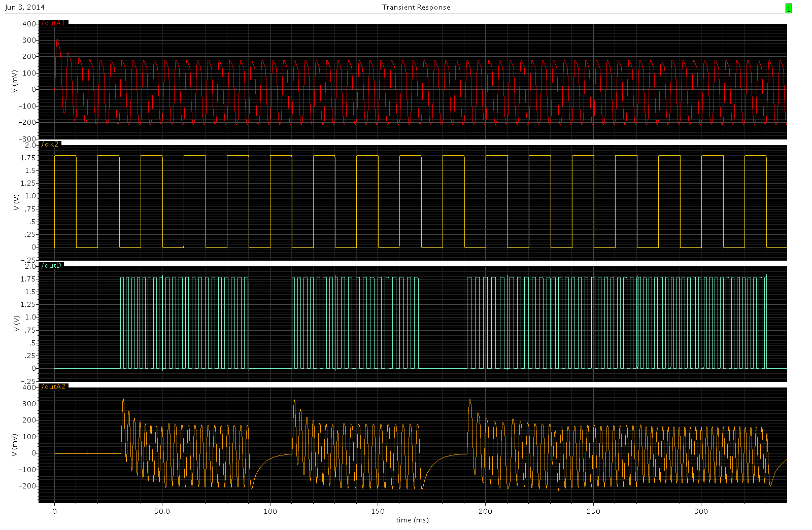This screenshot has height=530, width=812.
Task: Click the V (mV) label of the outA2 panel
Action: click(15, 444)
